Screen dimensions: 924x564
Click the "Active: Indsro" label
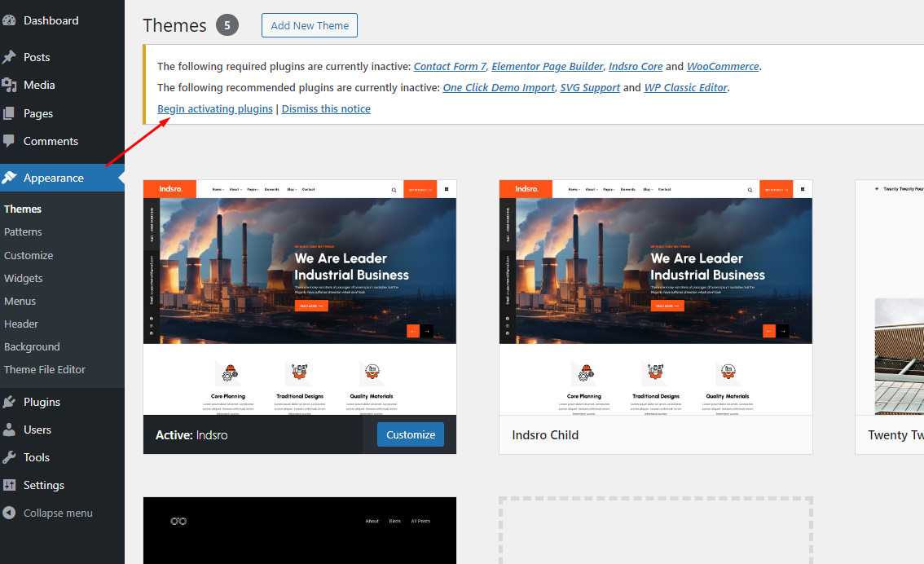(191, 435)
